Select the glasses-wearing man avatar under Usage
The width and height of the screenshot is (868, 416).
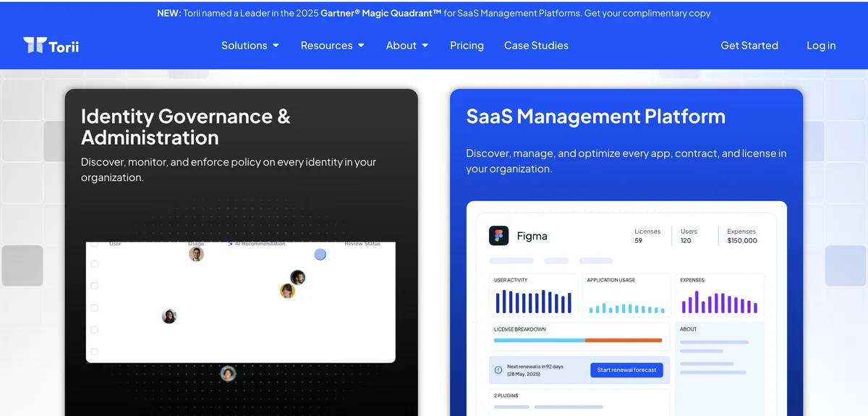click(196, 254)
